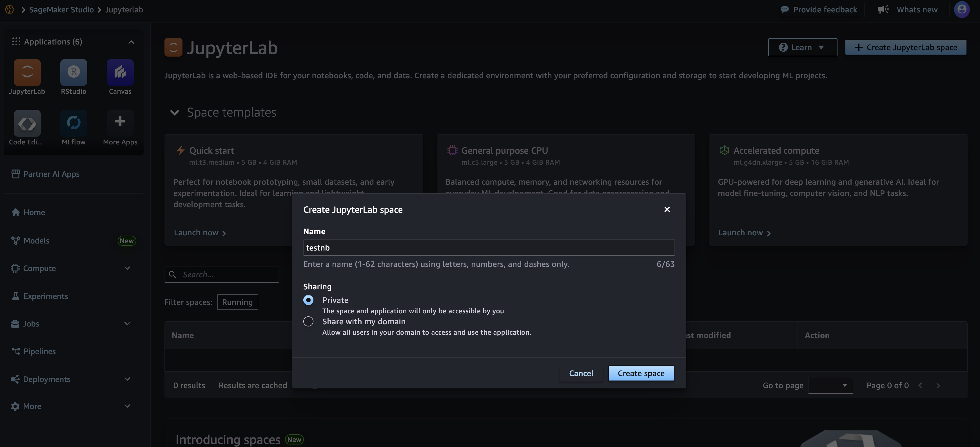Expand the Compute menu chevron
Image resolution: width=980 pixels, height=447 pixels.
tap(128, 268)
